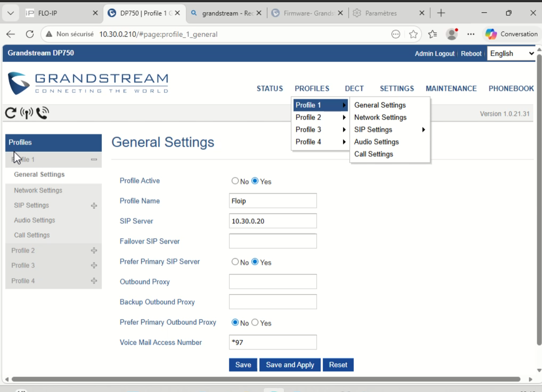This screenshot has width=542, height=392.
Task: Click the DECT antenna signal icon
Action: click(26, 113)
